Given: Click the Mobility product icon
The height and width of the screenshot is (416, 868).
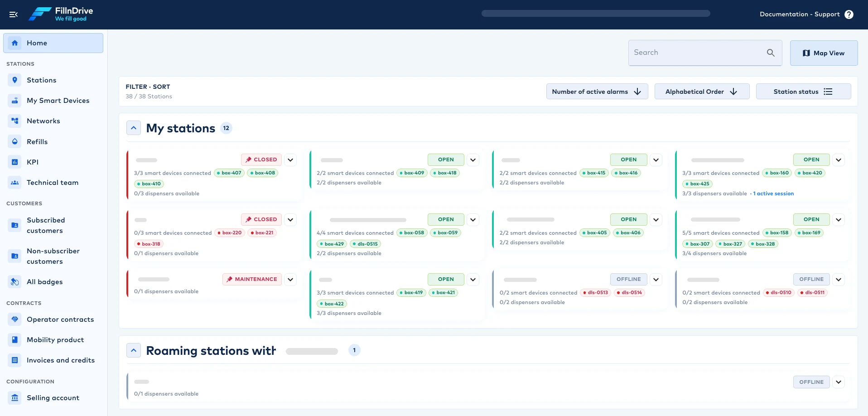Looking at the screenshot, I should click(x=15, y=339).
